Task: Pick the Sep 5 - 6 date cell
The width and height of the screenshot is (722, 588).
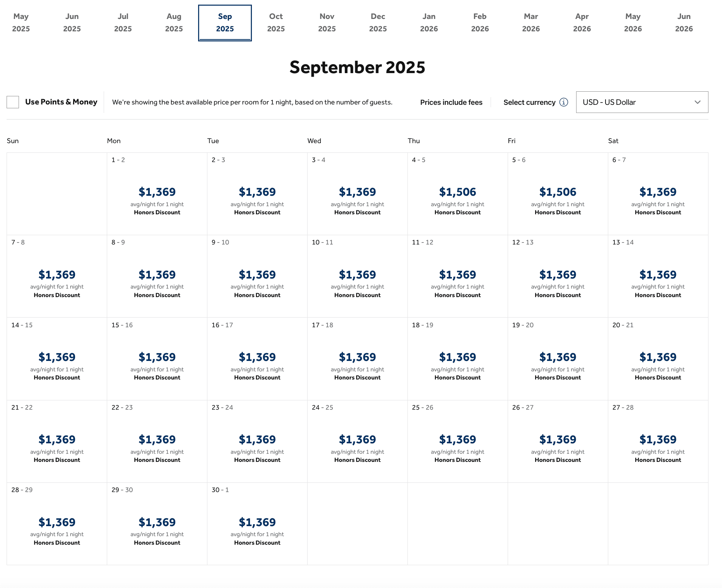Action: point(558,194)
